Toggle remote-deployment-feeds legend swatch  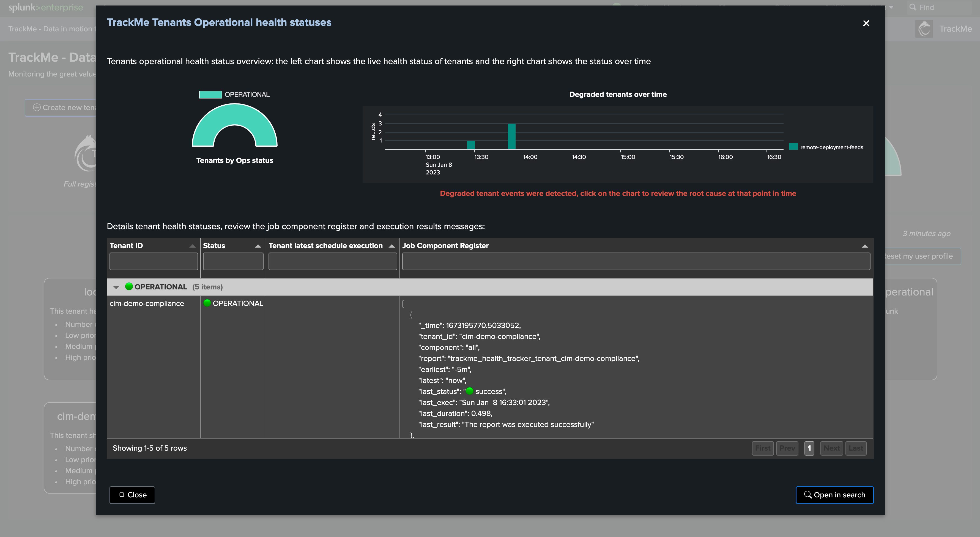pyautogui.click(x=793, y=147)
